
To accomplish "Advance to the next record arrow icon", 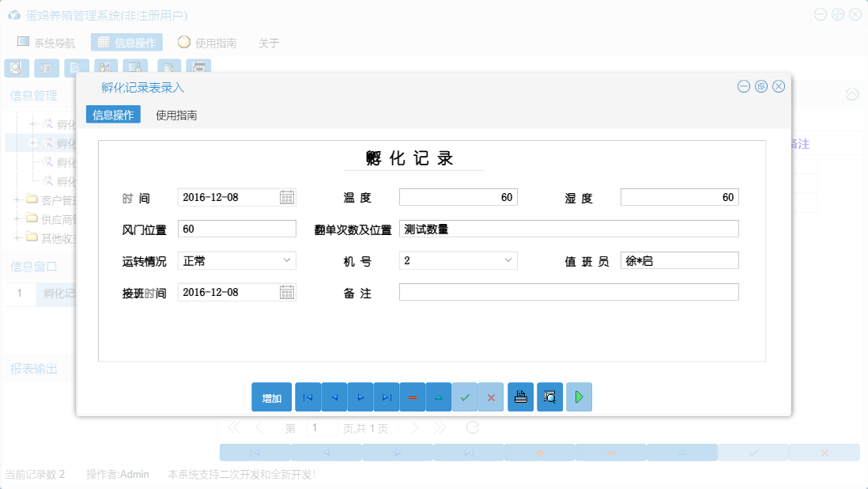I will click(x=360, y=396).
